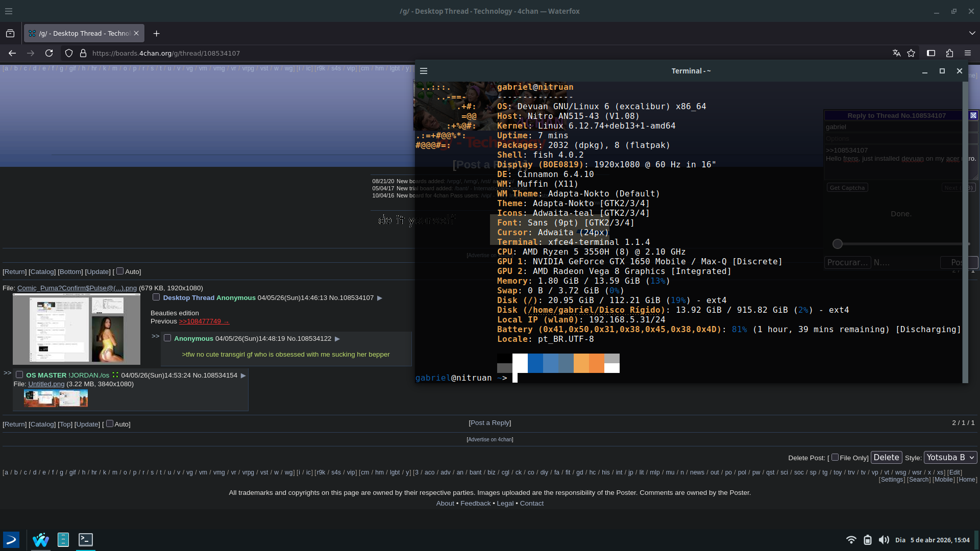980x551 pixels.
Task: Open the extensions puzzle icon
Action: [x=949, y=53]
